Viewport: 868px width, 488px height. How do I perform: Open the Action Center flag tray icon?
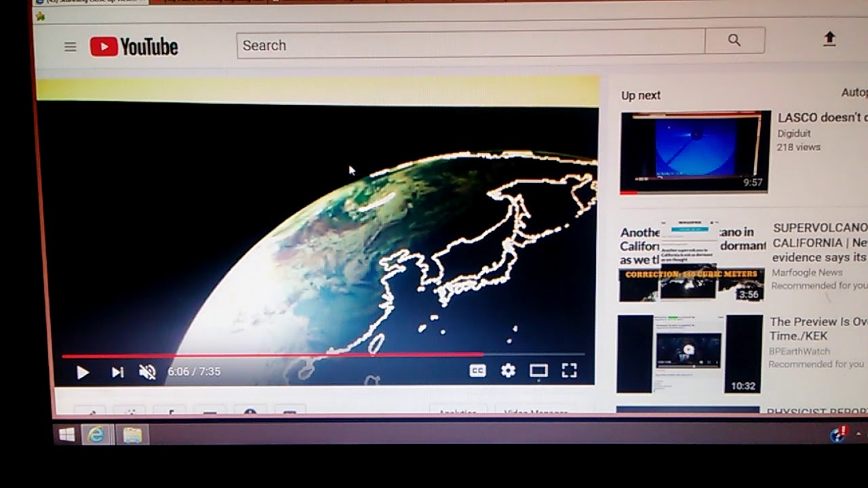839,433
